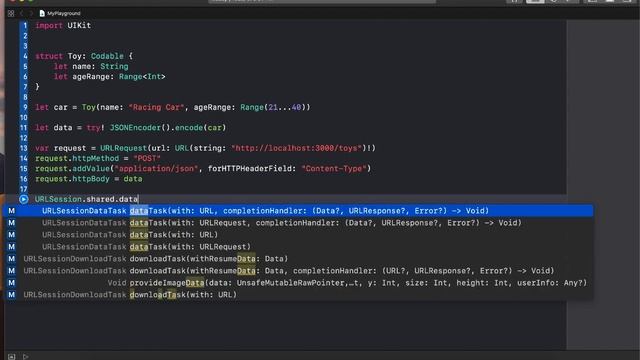The height and width of the screenshot is (360, 640).
Task: Click "let ageRange: Range<Int>" line
Action: click(109, 76)
